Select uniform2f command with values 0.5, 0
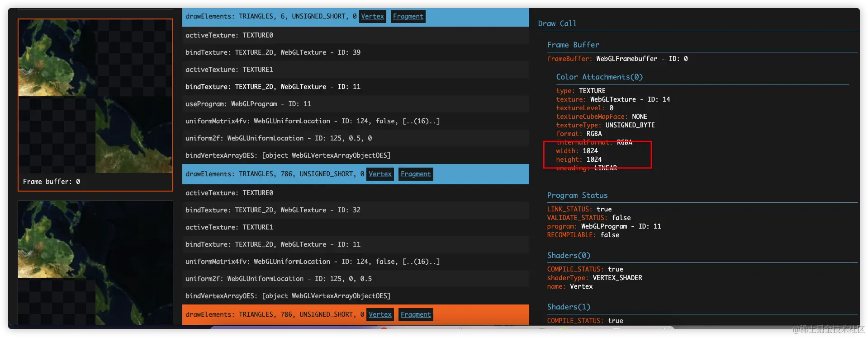 356,138
